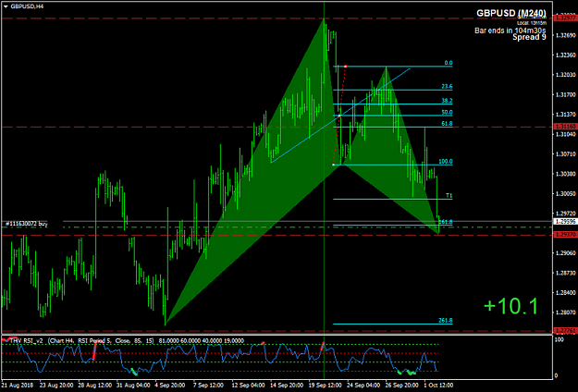This screenshot has height=392, width=578.
Task: Select the Fibonacci 100.0 level label
Action: pyautogui.click(x=446, y=162)
